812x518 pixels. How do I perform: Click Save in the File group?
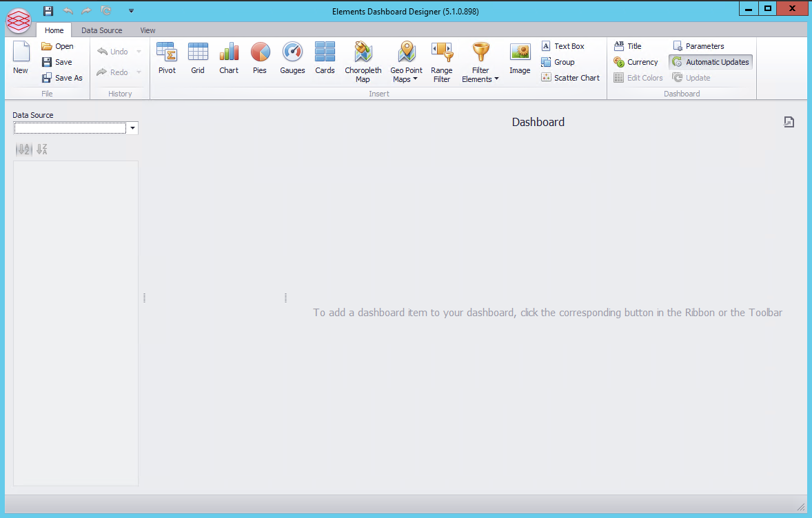click(57, 62)
